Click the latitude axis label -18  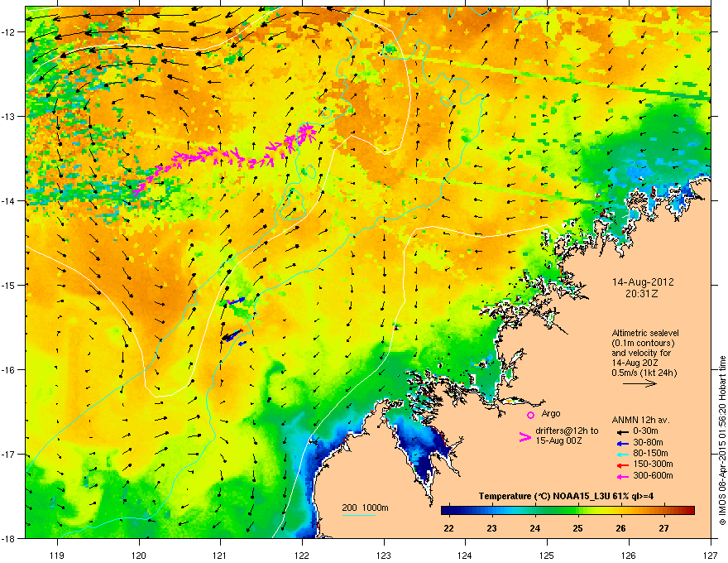[x=10, y=538]
